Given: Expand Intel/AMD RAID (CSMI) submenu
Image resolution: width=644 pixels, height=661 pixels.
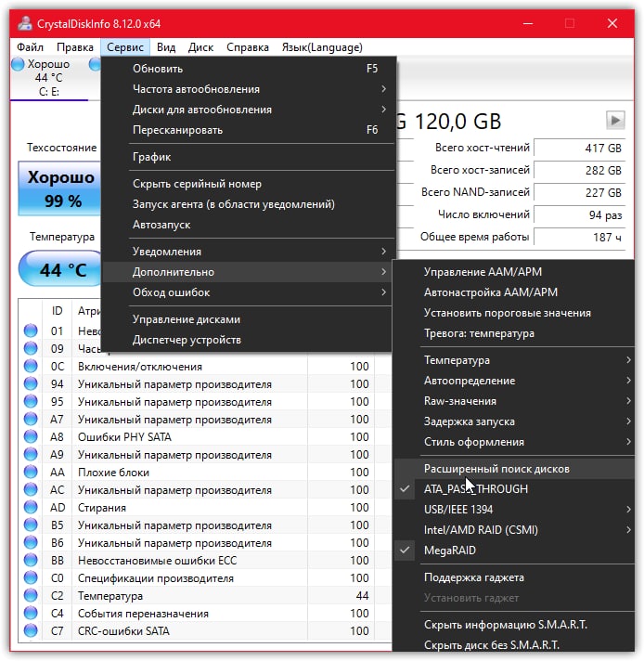Looking at the screenshot, I should [514, 529].
